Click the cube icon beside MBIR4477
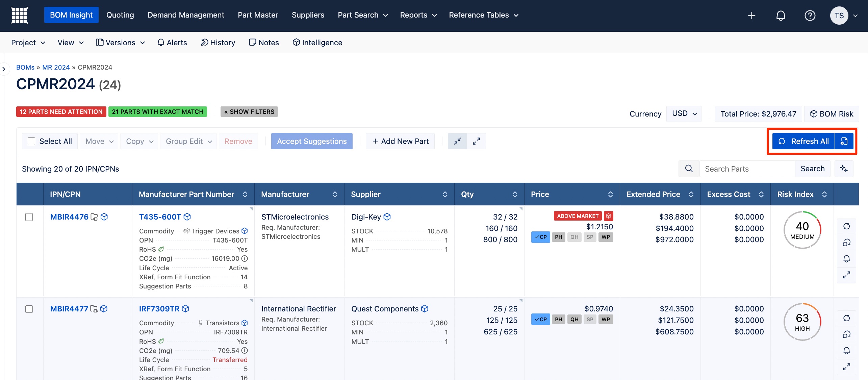Screen dimensions: 868x380 (104, 309)
